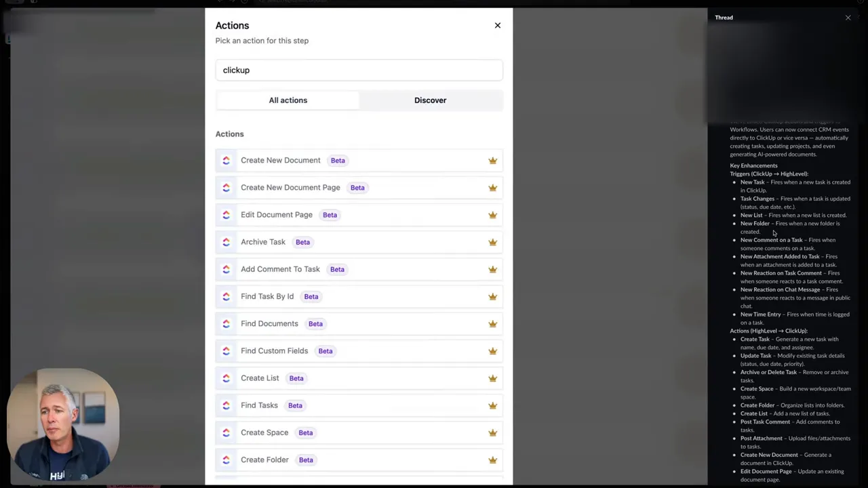Choose the Find Custom Fields action

click(359, 351)
